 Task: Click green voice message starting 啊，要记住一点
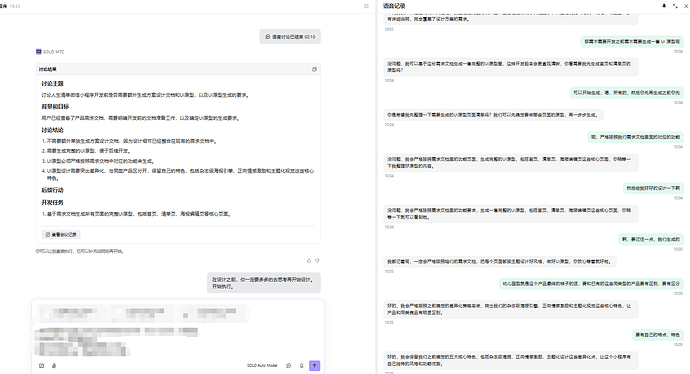point(651,239)
